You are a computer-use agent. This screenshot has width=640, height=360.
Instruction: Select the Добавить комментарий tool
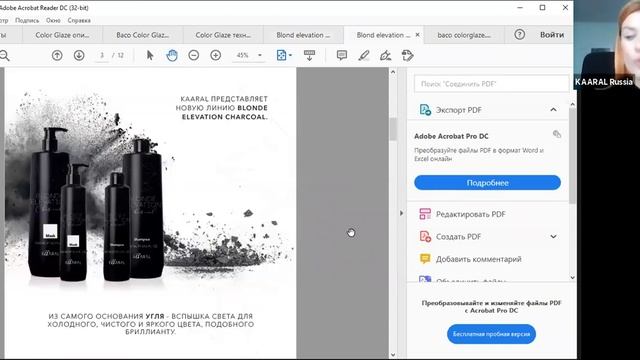(478, 259)
